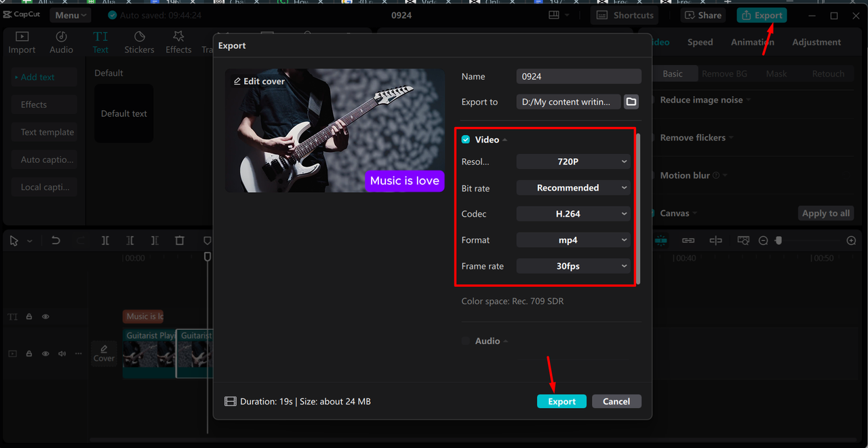Enable the Audio export checkbox

point(466,341)
